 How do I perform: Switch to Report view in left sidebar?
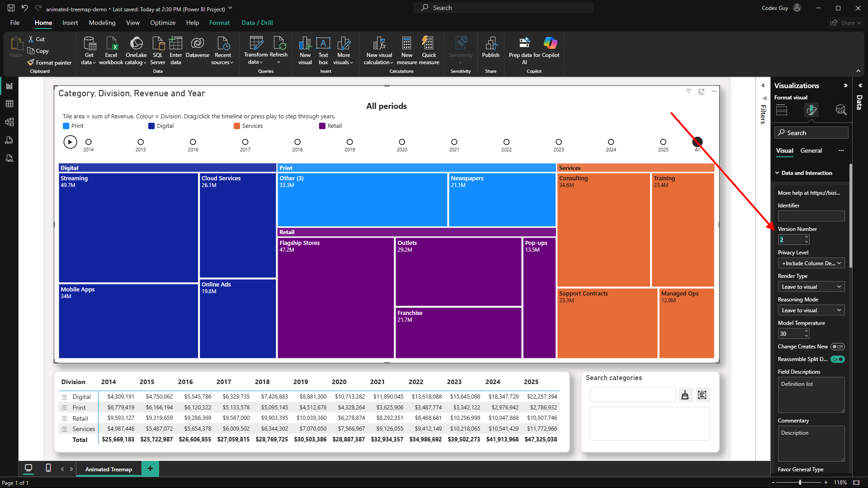click(x=9, y=86)
